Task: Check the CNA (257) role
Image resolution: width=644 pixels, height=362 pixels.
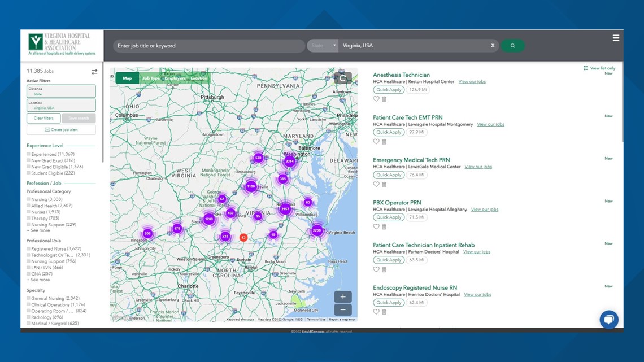Action: coord(28,273)
